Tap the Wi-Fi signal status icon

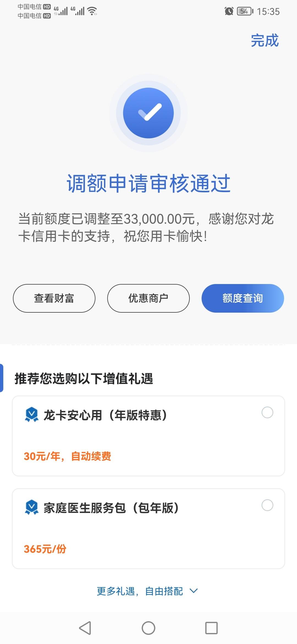pyautogui.click(x=92, y=11)
